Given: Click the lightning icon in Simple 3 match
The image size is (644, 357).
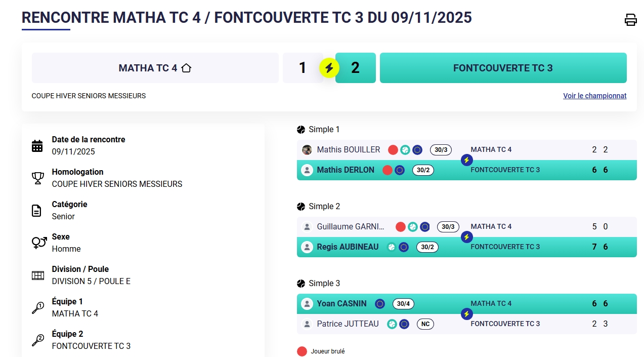Looking at the screenshot, I should pos(466,314).
